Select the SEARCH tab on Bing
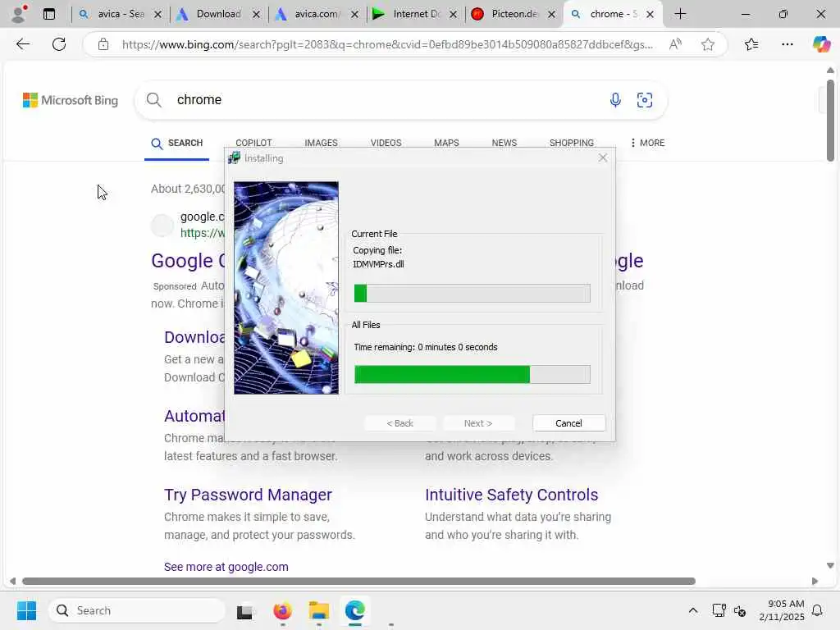This screenshot has height=630, width=840. pos(177,143)
